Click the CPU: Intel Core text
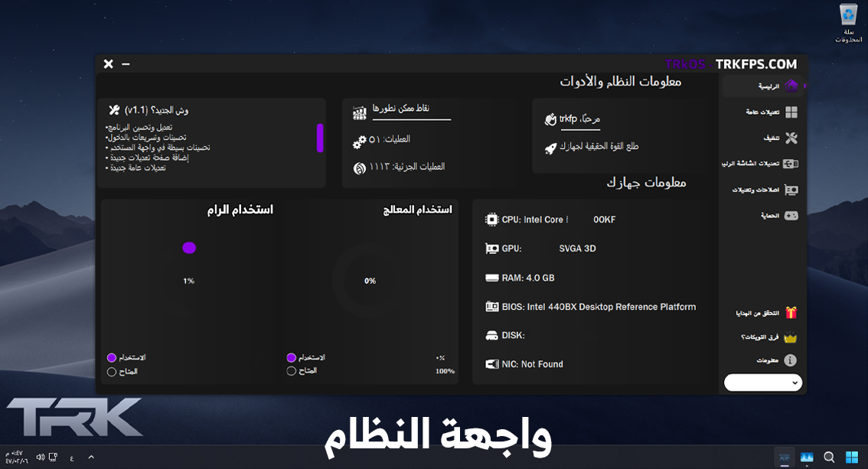 (x=535, y=220)
